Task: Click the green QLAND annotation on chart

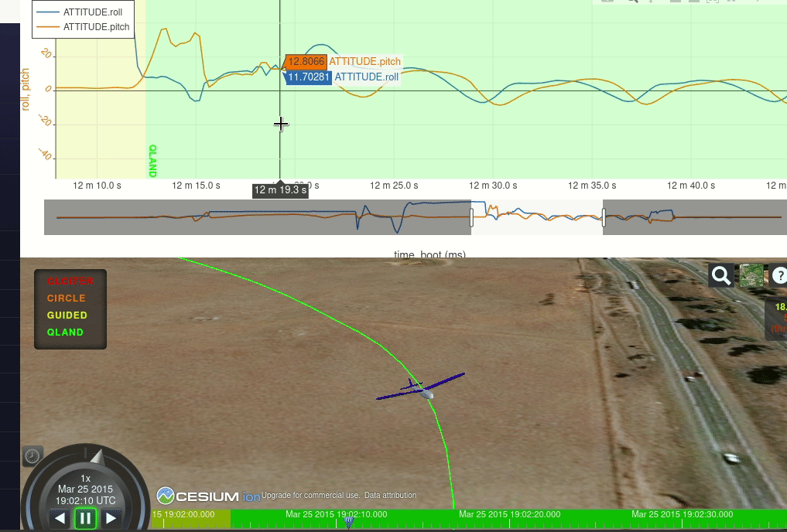Action: coord(153,161)
